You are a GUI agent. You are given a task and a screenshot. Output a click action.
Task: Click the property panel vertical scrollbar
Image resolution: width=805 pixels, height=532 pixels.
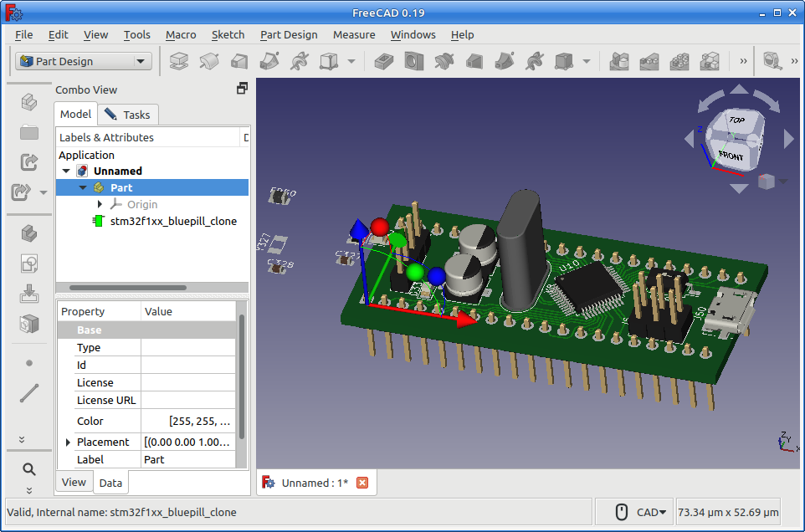241,377
